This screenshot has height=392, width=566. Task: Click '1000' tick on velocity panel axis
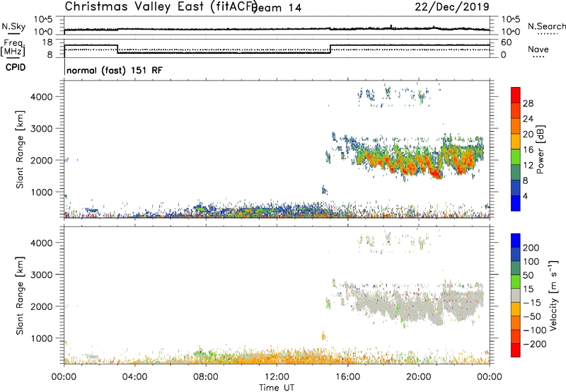[x=42, y=338]
